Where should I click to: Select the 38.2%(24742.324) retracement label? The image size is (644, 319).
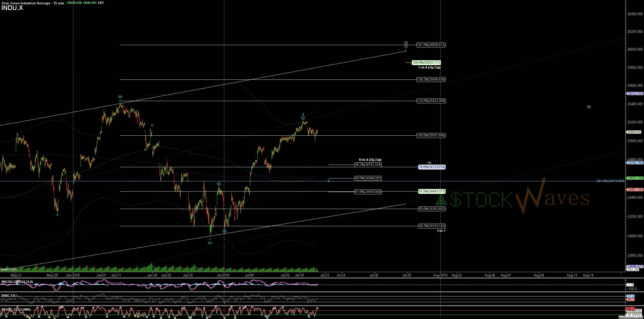[368, 165]
